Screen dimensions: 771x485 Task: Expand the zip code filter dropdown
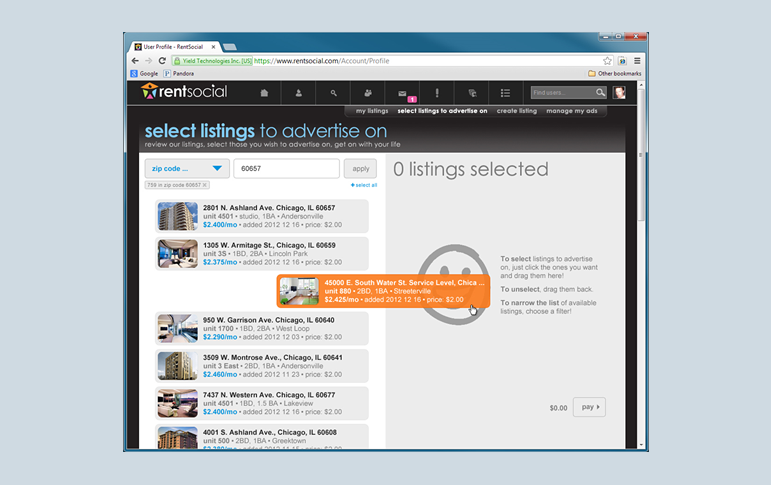187,169
